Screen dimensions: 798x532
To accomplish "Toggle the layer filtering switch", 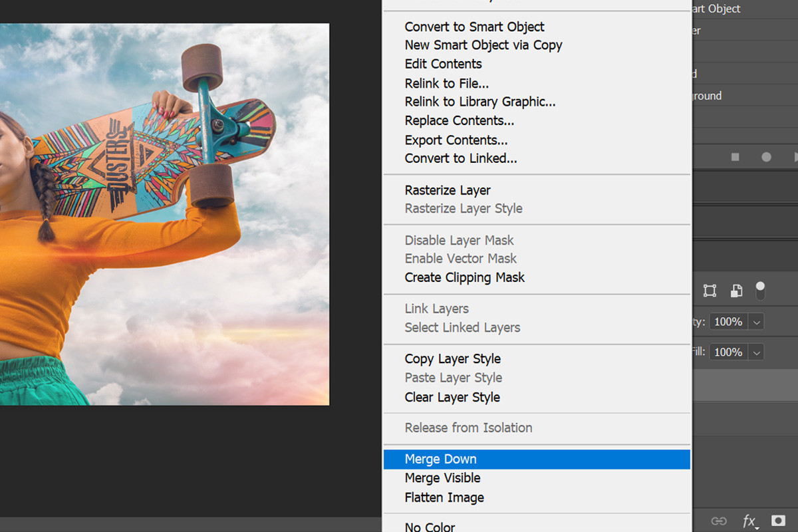I will click(x=760, y=291).
